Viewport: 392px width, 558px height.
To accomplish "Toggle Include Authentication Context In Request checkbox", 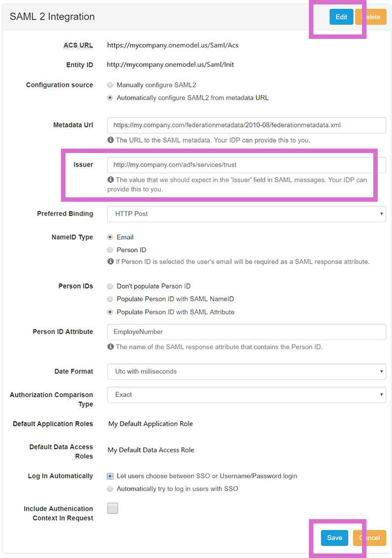I will coord(113,508).
